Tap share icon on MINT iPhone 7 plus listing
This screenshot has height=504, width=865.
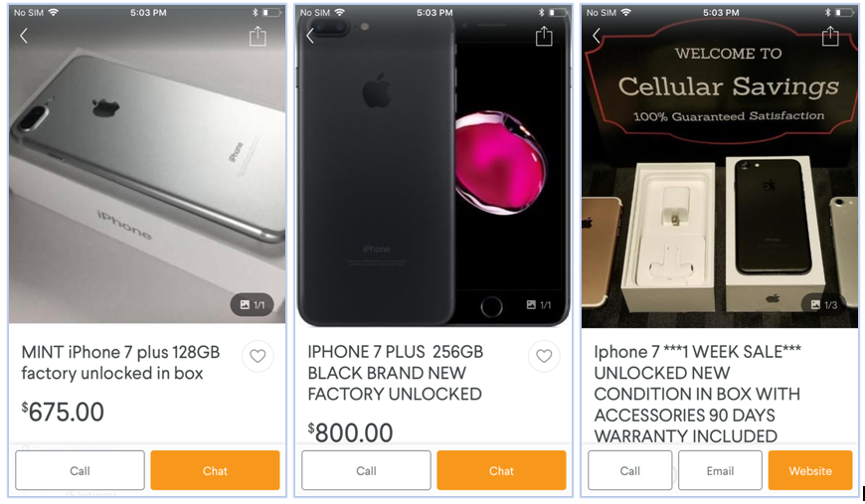click(258, 37)
